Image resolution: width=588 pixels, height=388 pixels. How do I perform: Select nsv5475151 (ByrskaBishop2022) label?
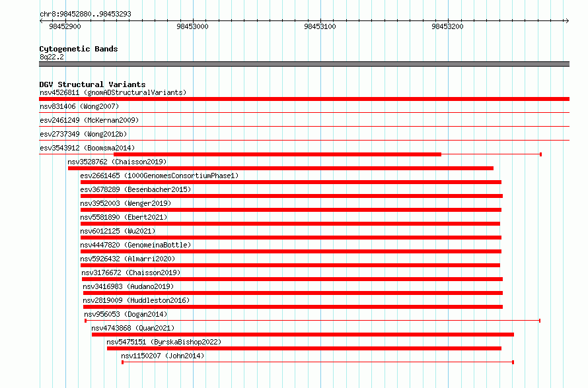pos(164,342)
